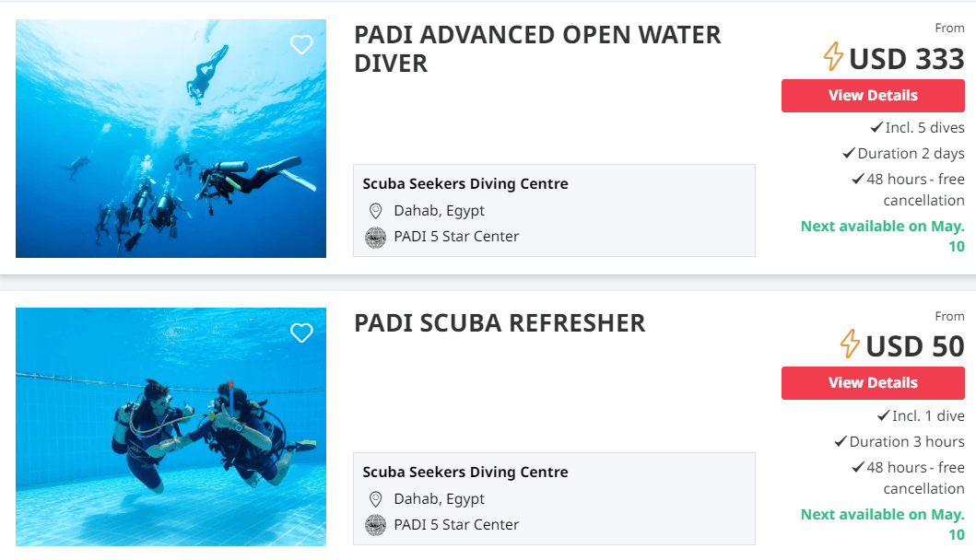
Task: Click the pool training photo on the Refresher course
Action: [170, 426]
